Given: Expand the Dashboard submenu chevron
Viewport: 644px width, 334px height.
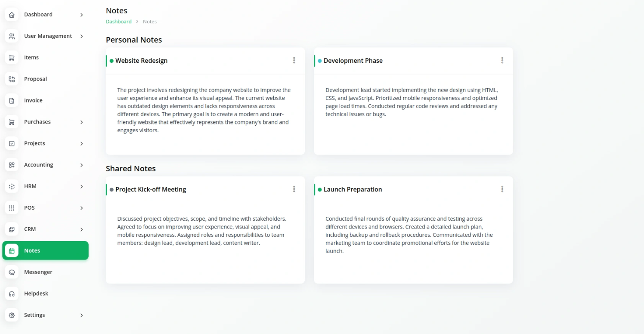Looking at the screenshot, I should pyautogui.click(x=82, y=15).
